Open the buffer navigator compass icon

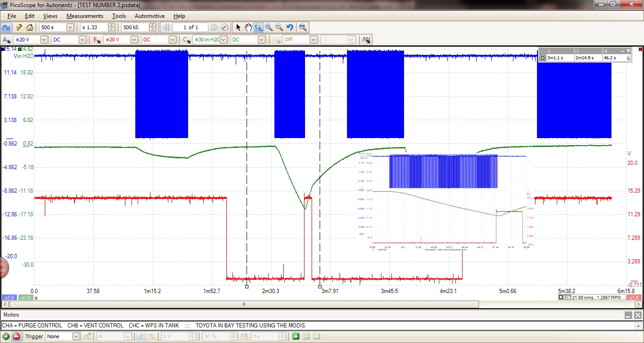point(224,27)
